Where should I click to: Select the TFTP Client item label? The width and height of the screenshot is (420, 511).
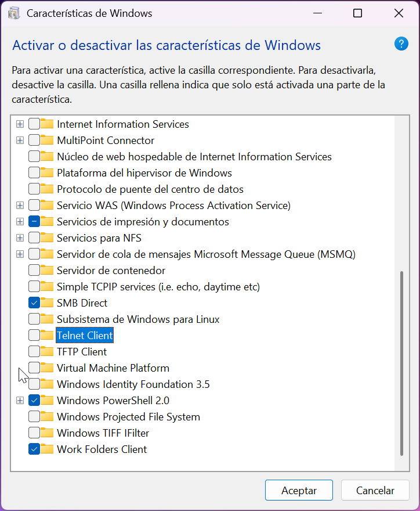(x=82, y=352)
